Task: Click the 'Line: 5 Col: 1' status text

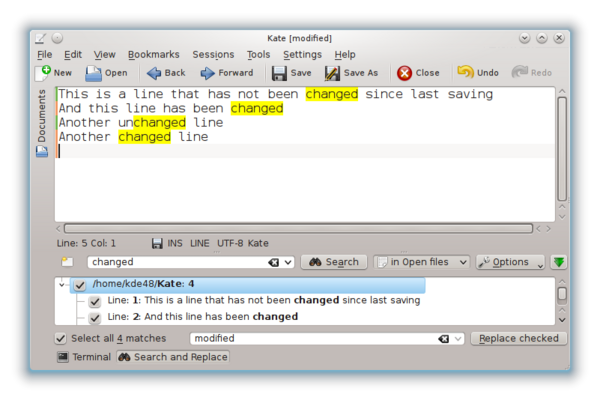Action: pyautogui.click(x=86, y=243)
